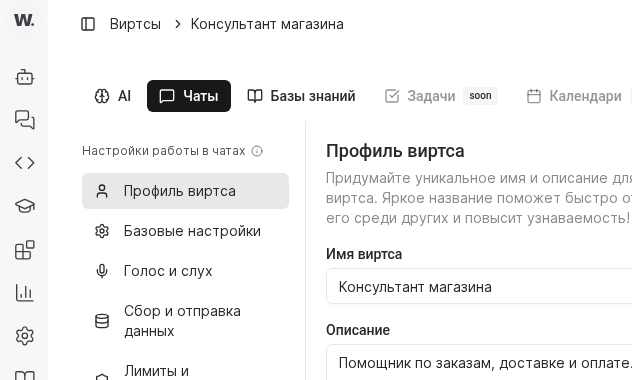Switch to the AI tab
This screenshot has width=632, height=380.
click(113, 96)
